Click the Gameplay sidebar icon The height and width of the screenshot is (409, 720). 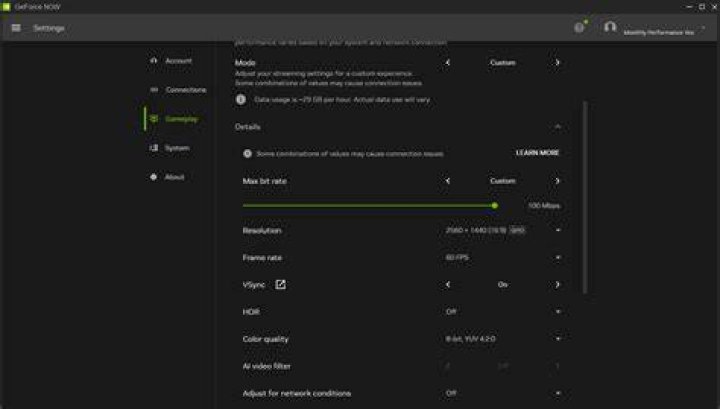coord(154,119)
